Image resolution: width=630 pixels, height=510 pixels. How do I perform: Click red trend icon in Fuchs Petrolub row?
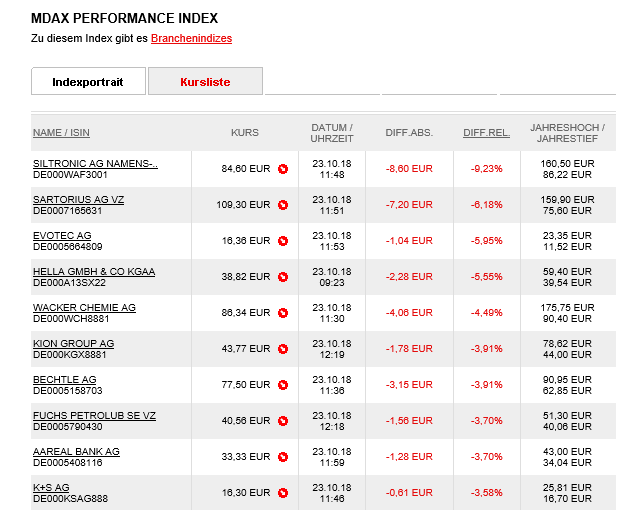(283, 421)
